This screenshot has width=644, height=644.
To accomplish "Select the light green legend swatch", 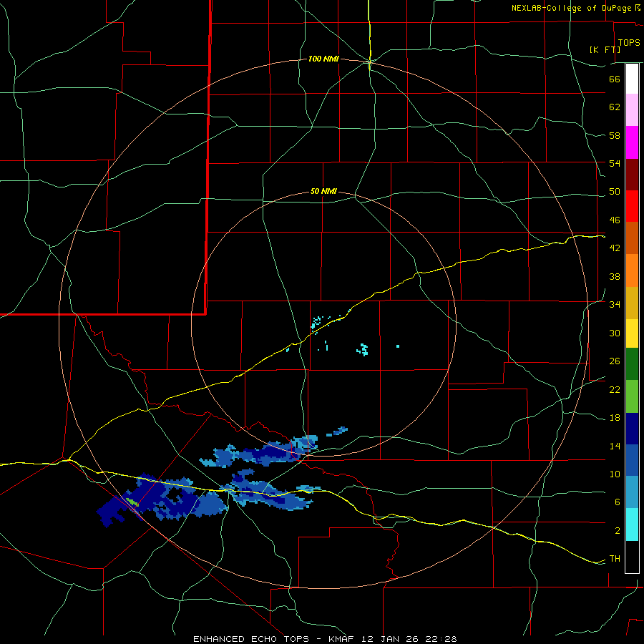I will 632,396.
